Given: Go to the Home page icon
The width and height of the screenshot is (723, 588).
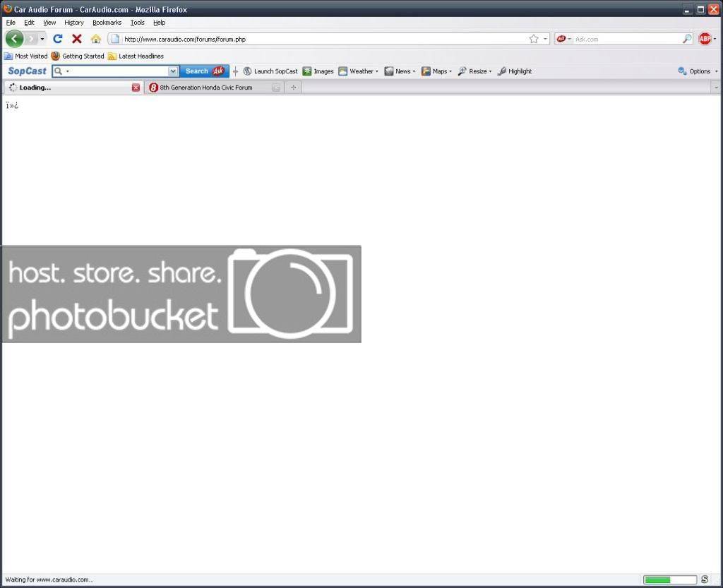Looking at the screenshot, I should point(96,39).
